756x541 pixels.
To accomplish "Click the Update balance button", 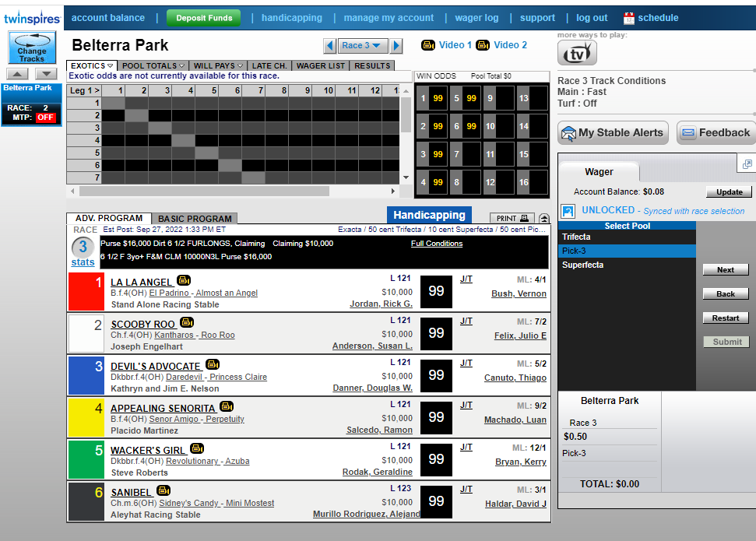I will coord(729,192).
